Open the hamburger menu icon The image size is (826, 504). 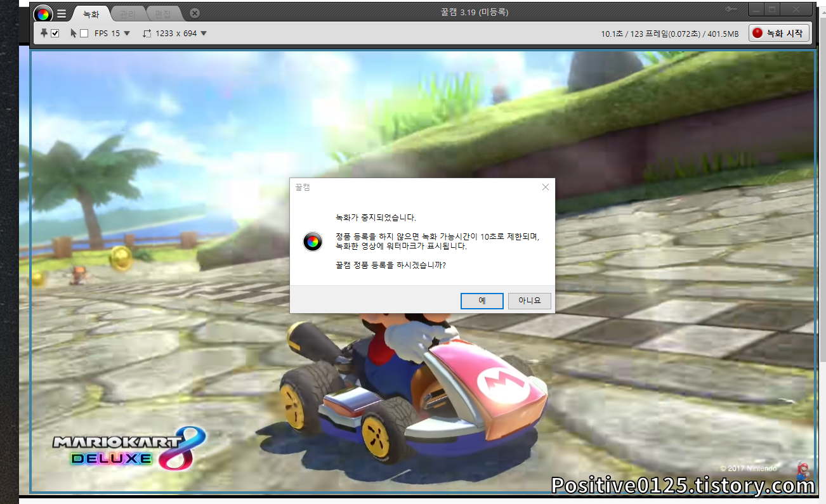pyautogui.click(x=62, y=13)
